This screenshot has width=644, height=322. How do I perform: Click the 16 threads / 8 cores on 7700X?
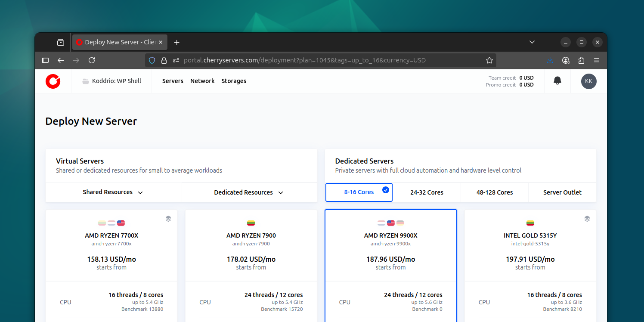[136, 295]
